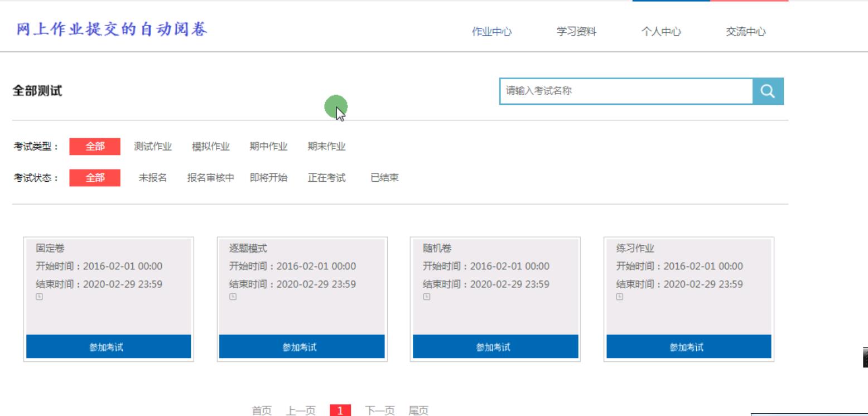Click 参加考试 for the 练习作业 exam
This screenshot has width=868, height=416.
pos(689,347)
